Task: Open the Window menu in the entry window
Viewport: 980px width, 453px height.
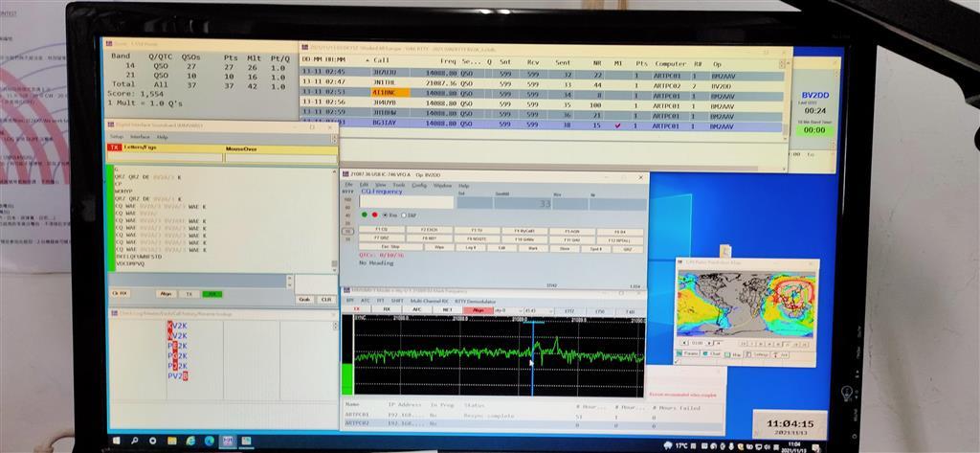Action: (442, 185)
